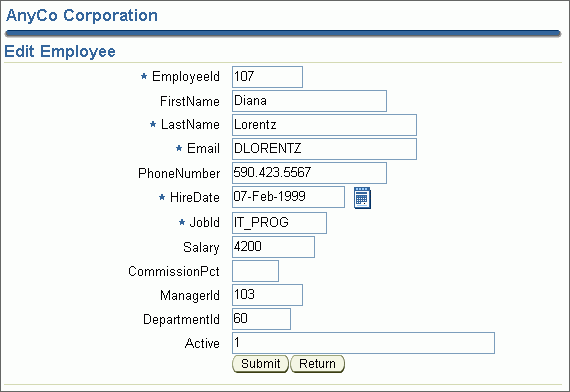Click the AnyCo Corporation header title
The width and height of the screenshot is (570, 392).
click(82, 16)
